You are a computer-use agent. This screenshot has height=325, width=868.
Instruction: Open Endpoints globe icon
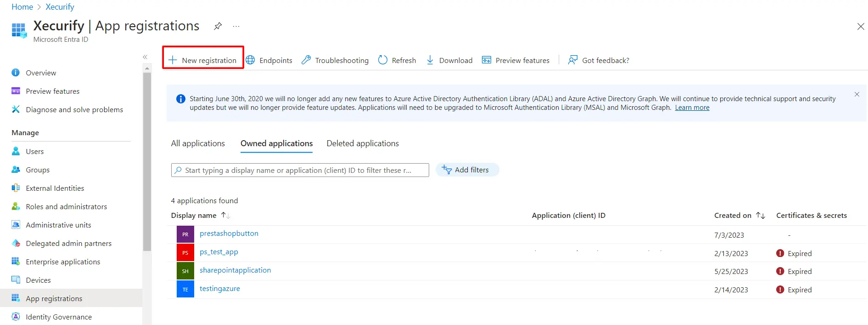pos(250,60)
